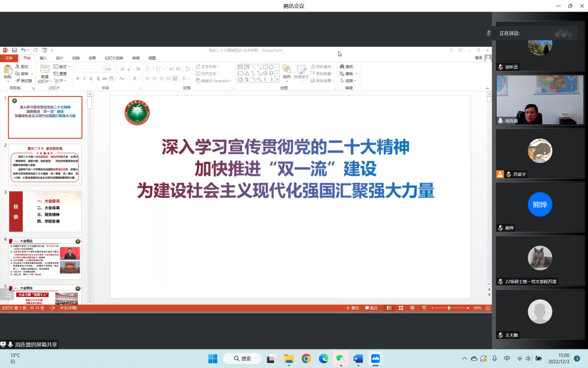588x368 pixels.
Task: Open the 插入 ribbon tab
Action: [x=43, y=58]
